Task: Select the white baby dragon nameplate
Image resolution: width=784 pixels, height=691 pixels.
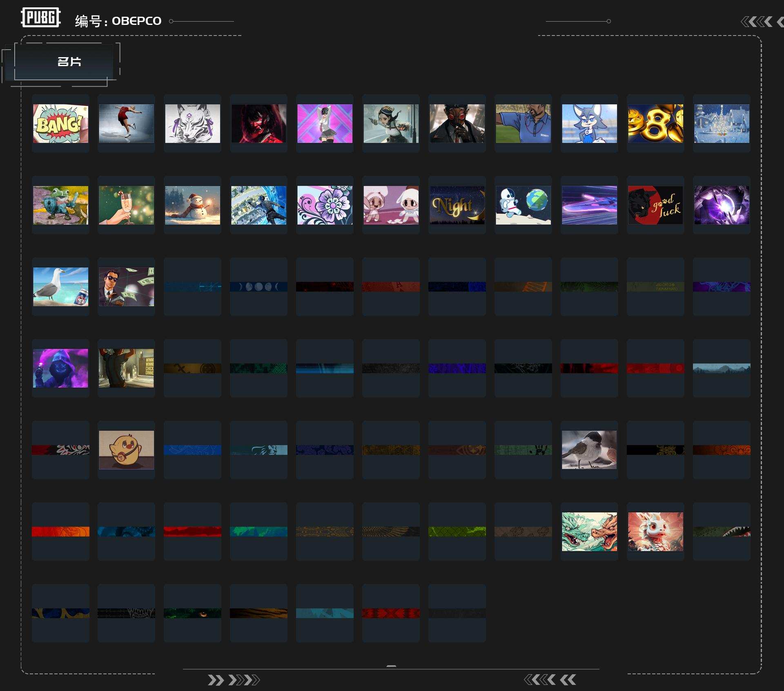Action: [x=655, y=531]
